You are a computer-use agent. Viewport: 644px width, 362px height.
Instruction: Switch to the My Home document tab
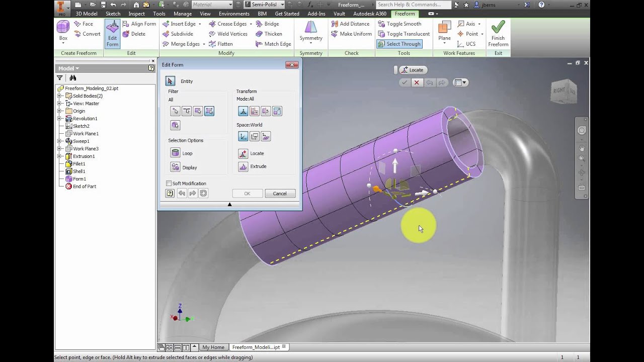click(213, 347)
